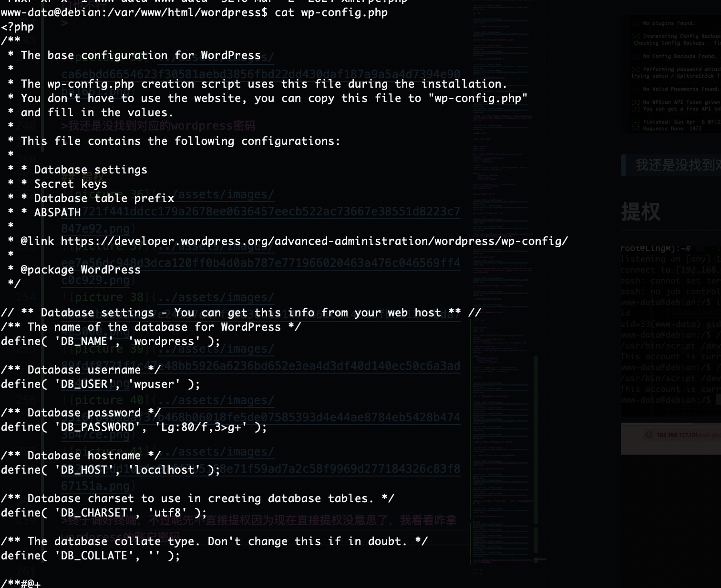The width and height of the screenshot is (721, 588).
Task: Click the line starting 'You don't have to use'
Action: [268, 98]
